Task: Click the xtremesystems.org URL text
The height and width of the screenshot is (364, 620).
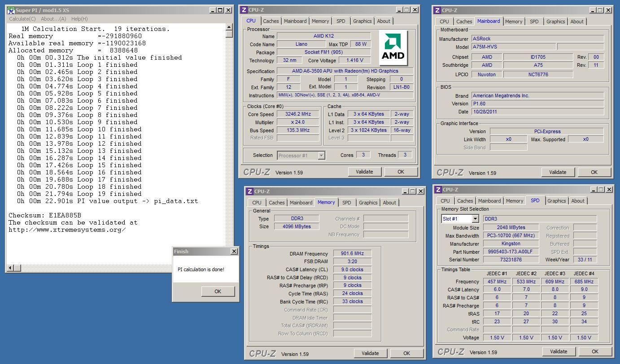Action: 67,230
